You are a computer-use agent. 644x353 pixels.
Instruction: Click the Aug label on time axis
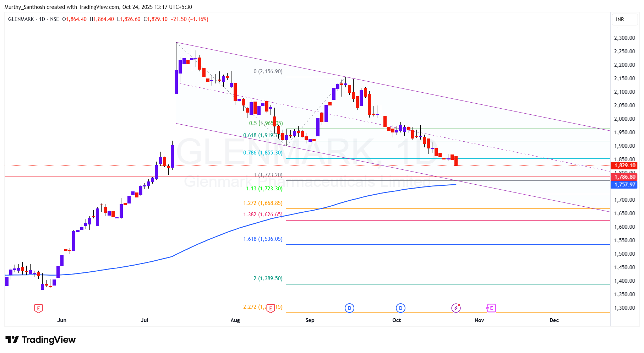click(x=235, y=320)
